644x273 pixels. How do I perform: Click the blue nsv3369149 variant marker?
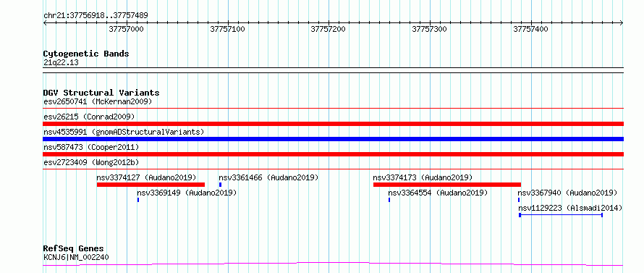tap(138, 200)
